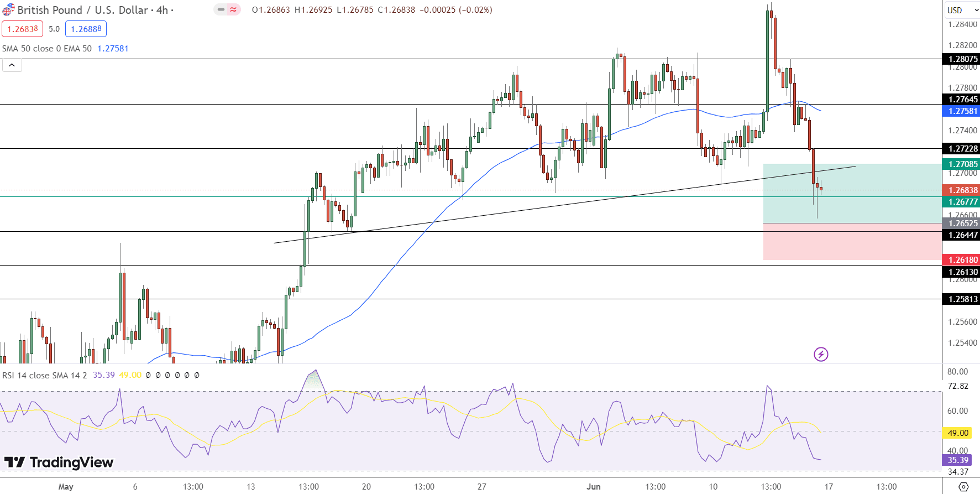The height and width of the screenshot is (494, 980).
Task: Click the 1.28075 price level label
Action: 961,59
